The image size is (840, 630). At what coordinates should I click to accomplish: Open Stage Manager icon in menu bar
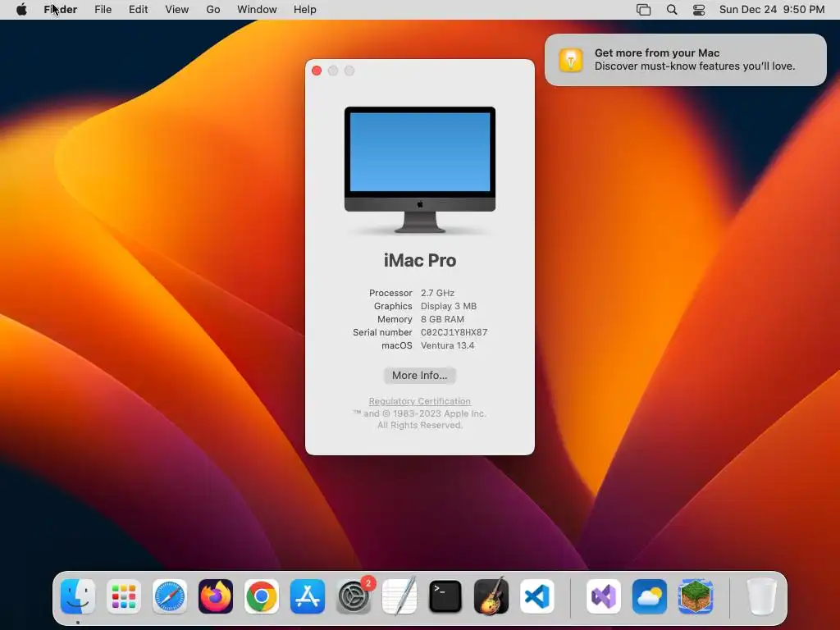click(643, 10)
